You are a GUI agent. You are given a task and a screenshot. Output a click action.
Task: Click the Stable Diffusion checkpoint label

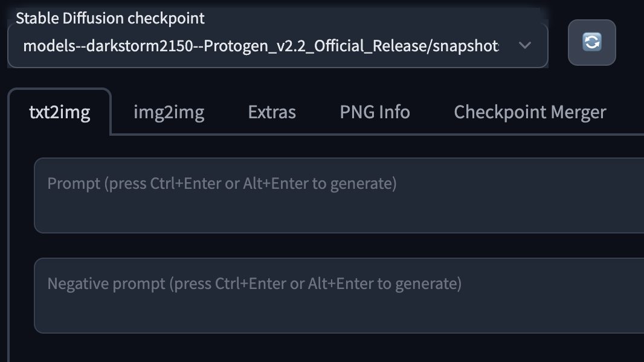(x=110, y=18)
